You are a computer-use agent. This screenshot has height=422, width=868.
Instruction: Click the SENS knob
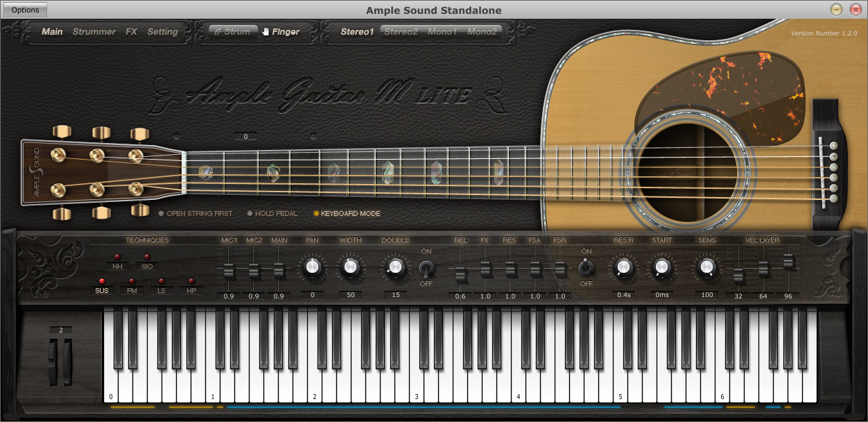click(706, 267)
